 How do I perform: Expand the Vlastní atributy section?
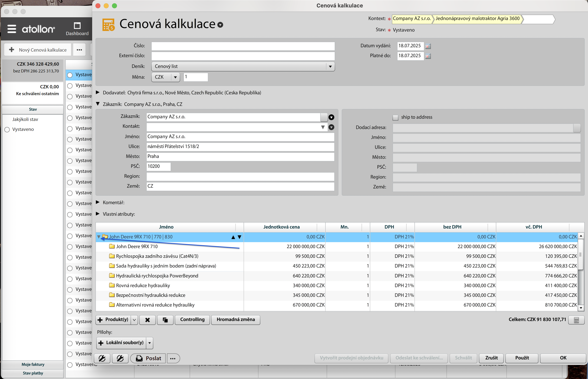pyautogui.click(x=98, y=214)
